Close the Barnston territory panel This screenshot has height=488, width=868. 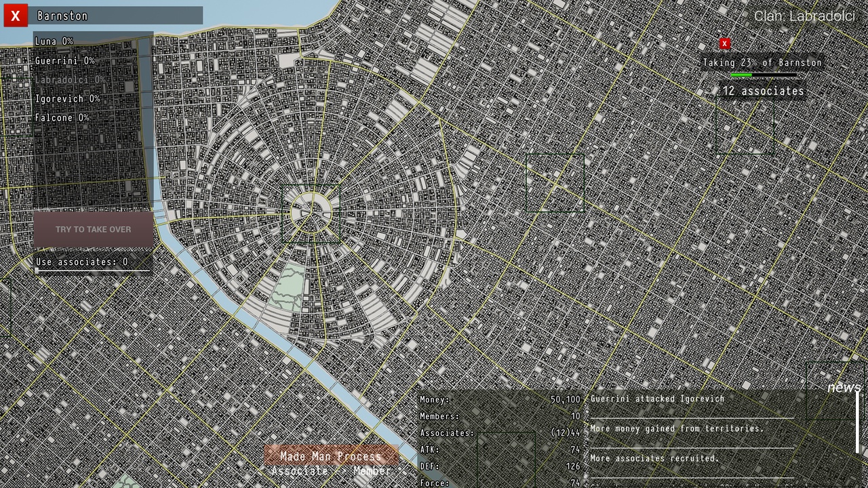[16, 16]
